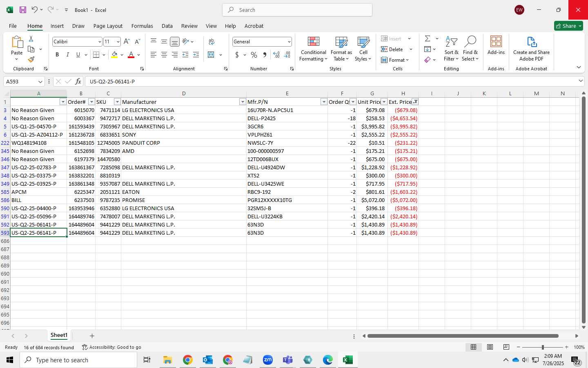The width and height of the screenshot is (588, 368).
Task: Open the General number format dropdown
Action: (x=289, y=42)
